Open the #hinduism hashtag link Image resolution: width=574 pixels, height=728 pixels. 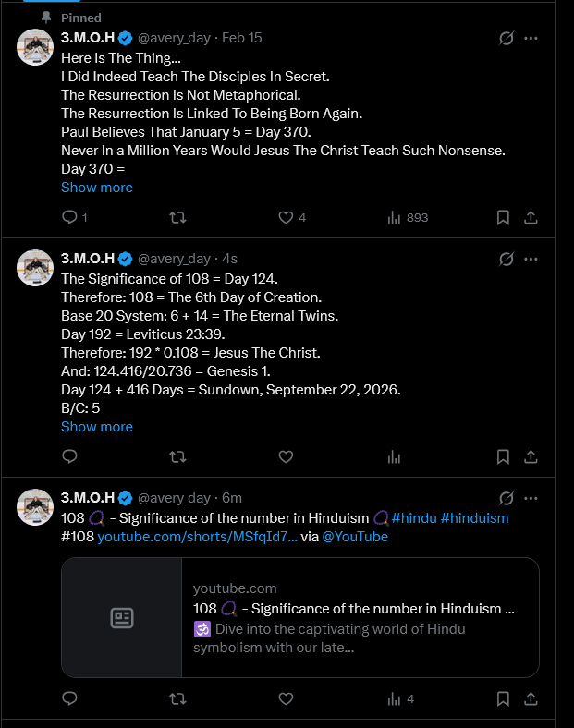(x=474, y=518)
